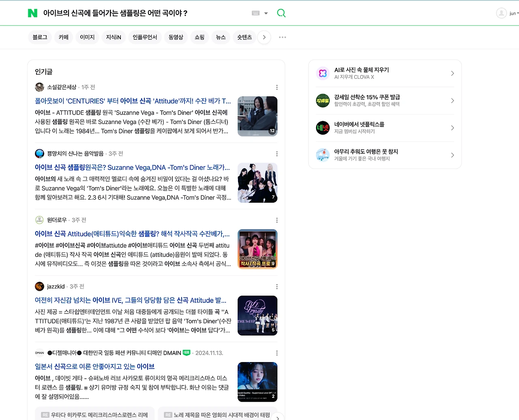Image resolution: width=519 pixels, height=420 pixels.
Task: Switch to the 카페 tab
Action: pos(64,37)
